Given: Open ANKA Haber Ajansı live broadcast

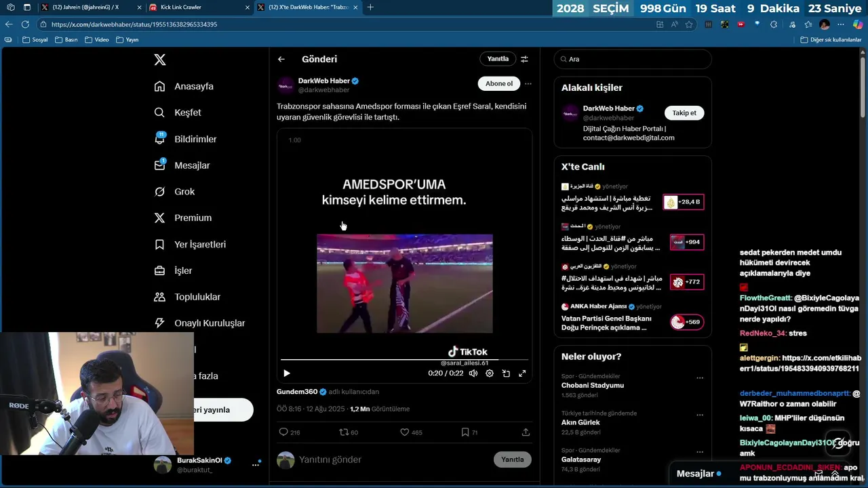Looking at the screenshot, I should click(632, 317).
